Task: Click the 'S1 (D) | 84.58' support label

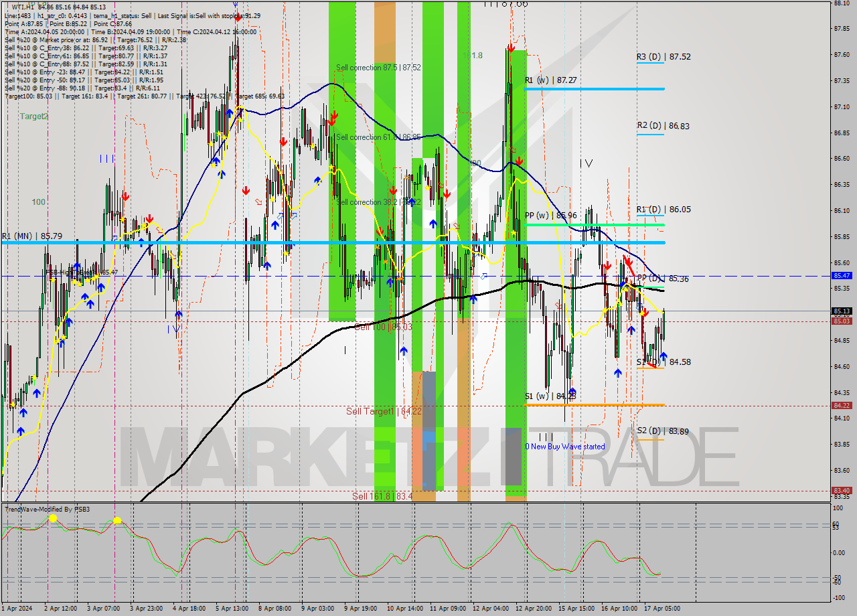Action: [x=664, y=362]
